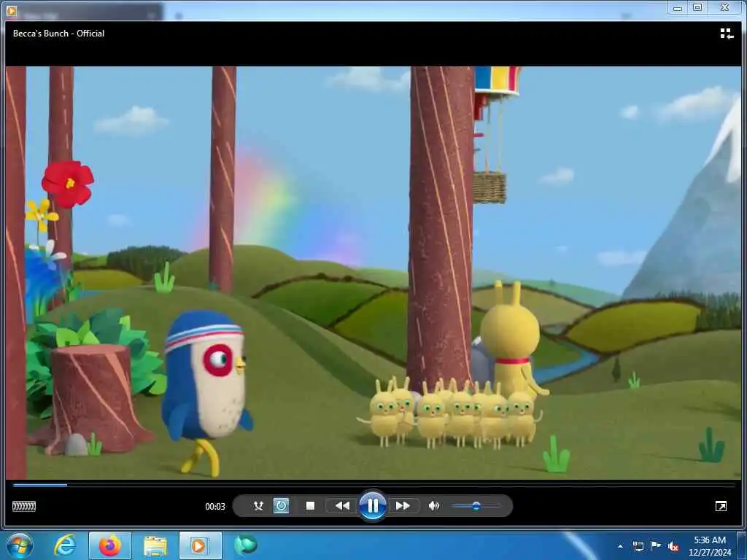Click the video display area
This screenshot has height=560, width=747.
click(373, 273)
